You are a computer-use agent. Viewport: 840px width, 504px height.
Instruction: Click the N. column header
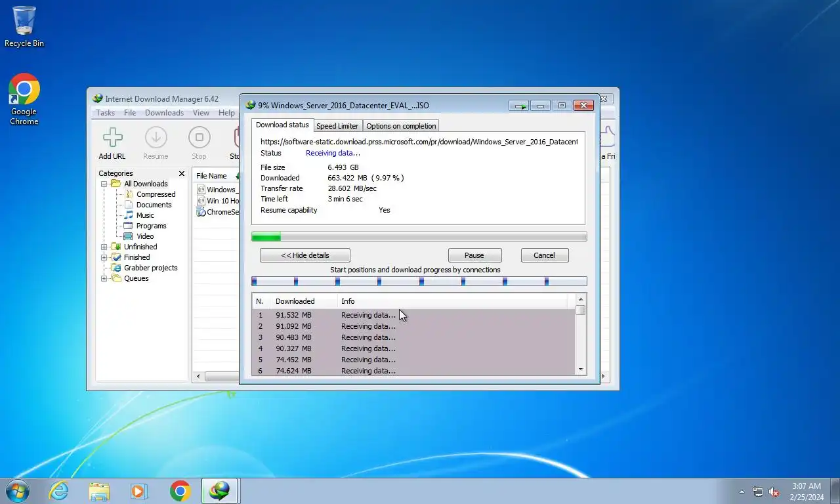tap(262, 301)
